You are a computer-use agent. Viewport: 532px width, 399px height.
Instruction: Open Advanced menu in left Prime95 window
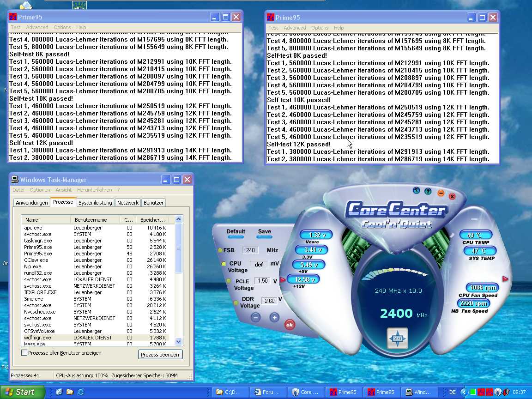tap(37, 27)
